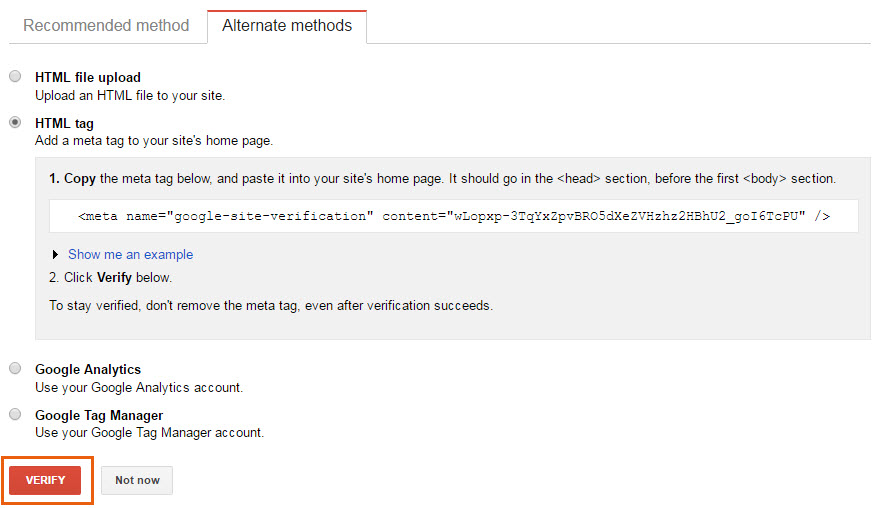Dismiss with the Not now button
878x508 pixels.
(x=137, y=480)
